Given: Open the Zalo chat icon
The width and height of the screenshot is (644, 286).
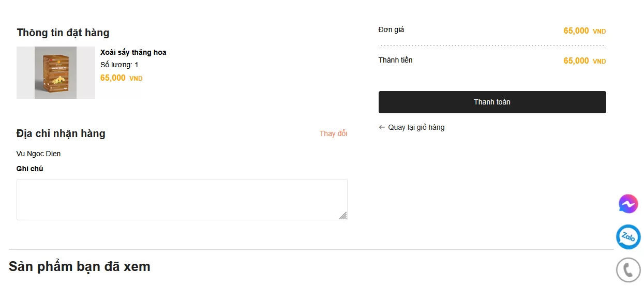Looking at the screenshot, I should pos(628,237).
